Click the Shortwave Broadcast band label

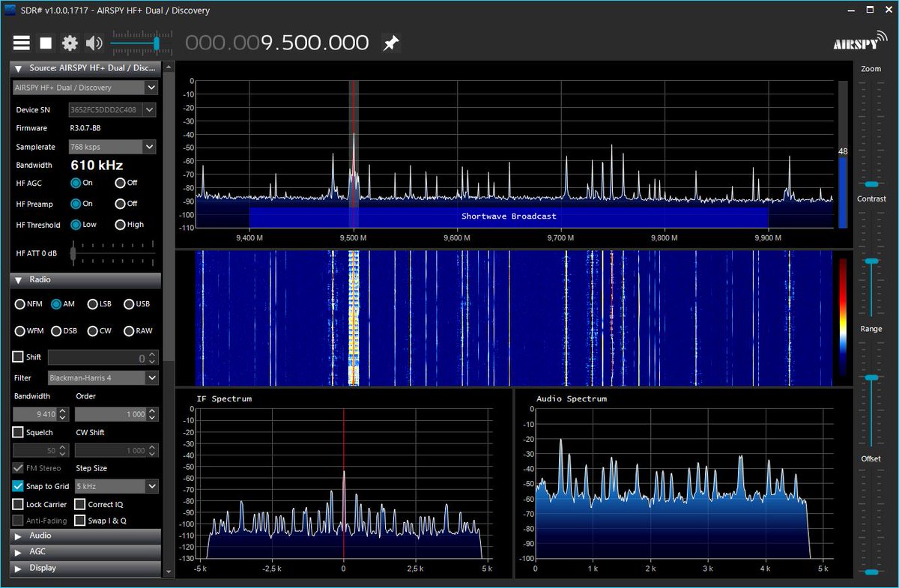(x=509, y=216)
